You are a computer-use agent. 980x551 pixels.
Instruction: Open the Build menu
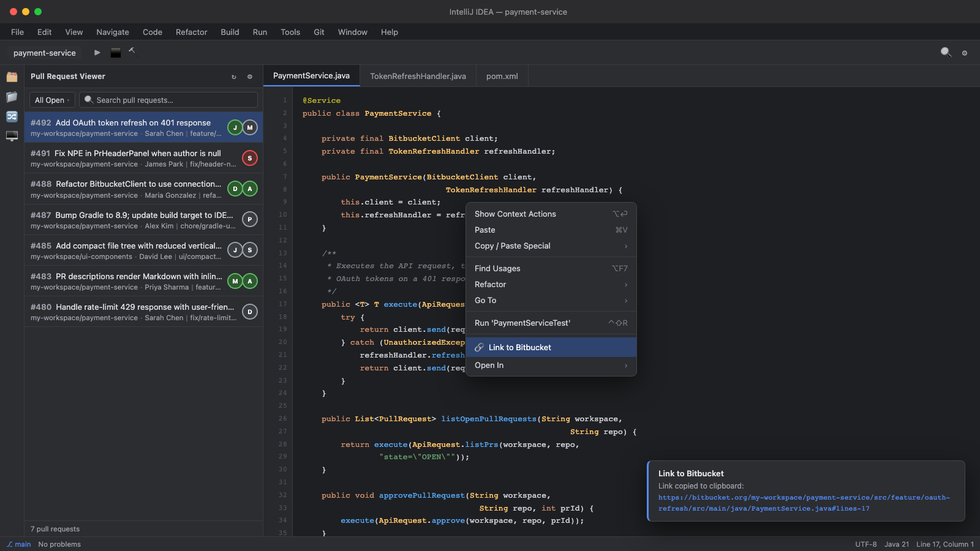coord(230,32)
